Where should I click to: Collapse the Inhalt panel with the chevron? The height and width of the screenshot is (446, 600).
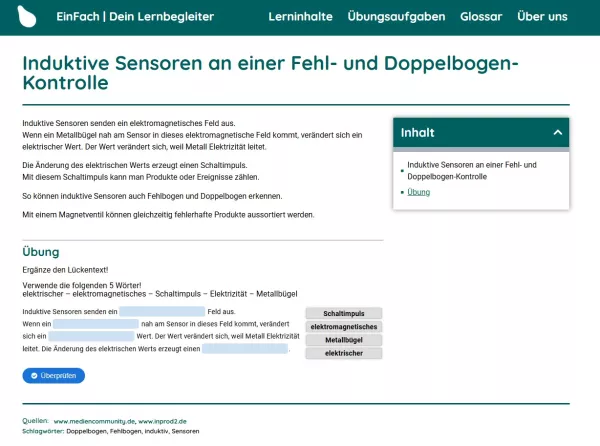[x=558, y=133]
